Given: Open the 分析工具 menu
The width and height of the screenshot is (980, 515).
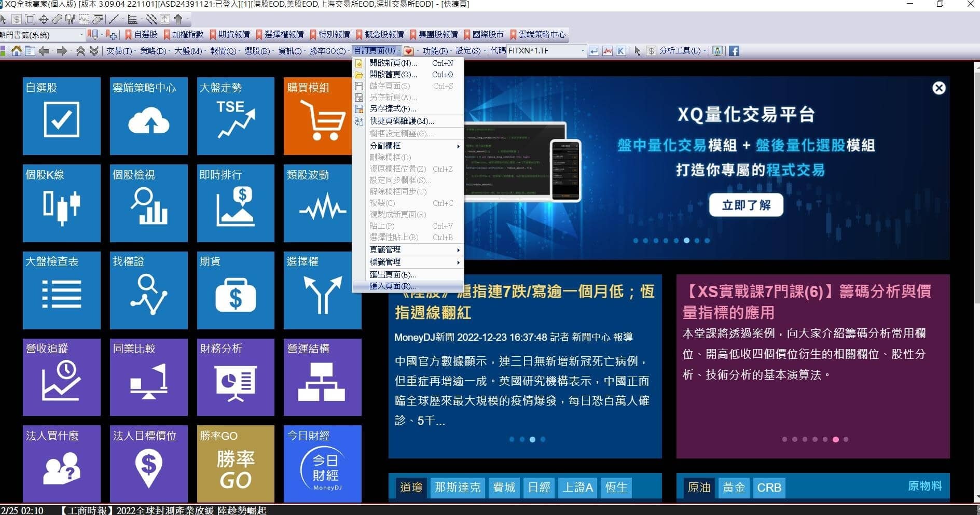Looking at the screenshot, I should coord(682,51).
